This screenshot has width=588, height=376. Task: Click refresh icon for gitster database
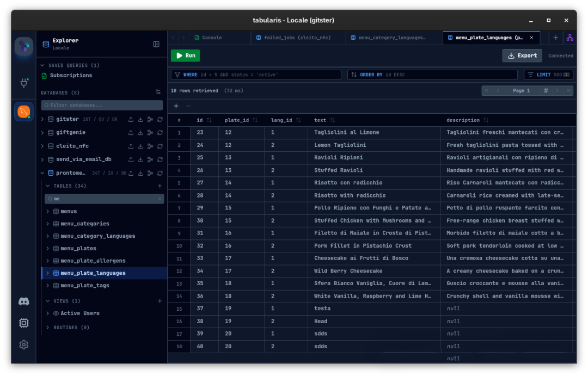tap(160, 119)
